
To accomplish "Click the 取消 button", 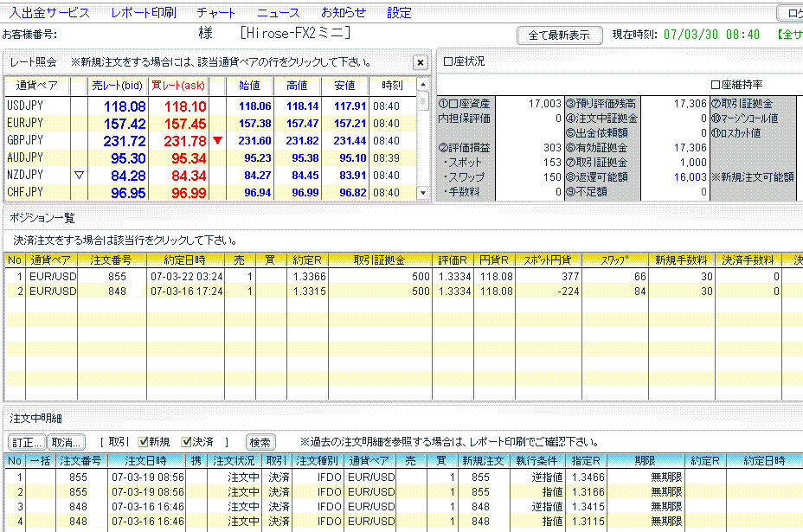I will tap(66, 442).
